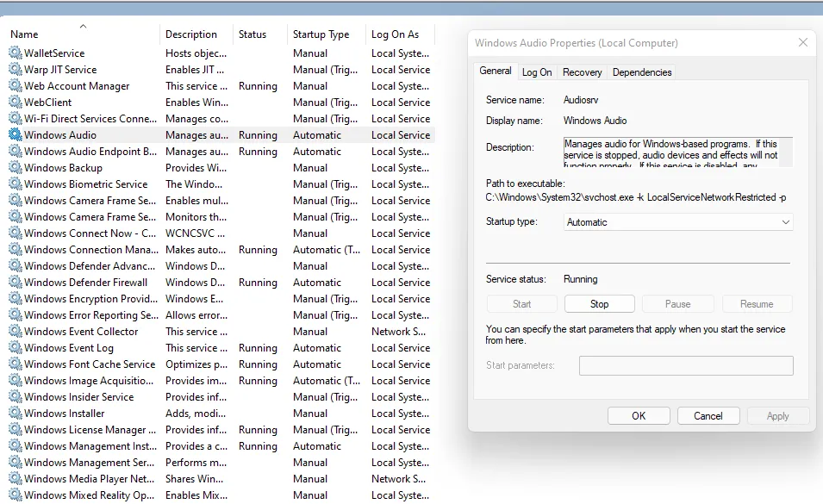Sort services by Log On As header
823x504 pixels.
(395, 34)
